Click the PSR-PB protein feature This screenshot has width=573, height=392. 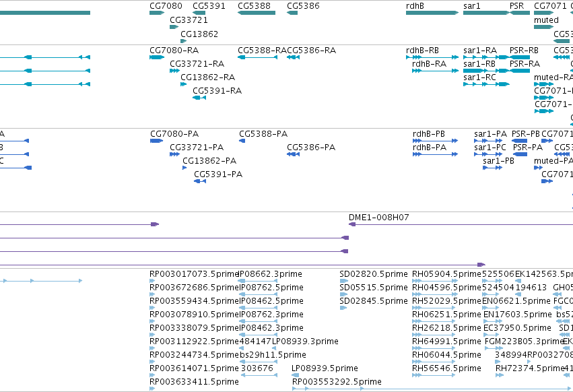pyautogui.click(x=519, y=141)
